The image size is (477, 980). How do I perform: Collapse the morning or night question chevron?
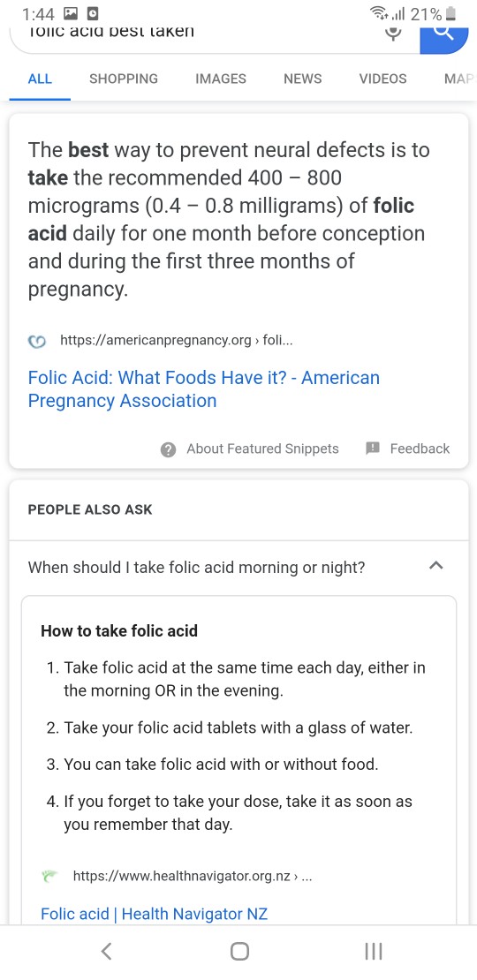click(436, 566)
